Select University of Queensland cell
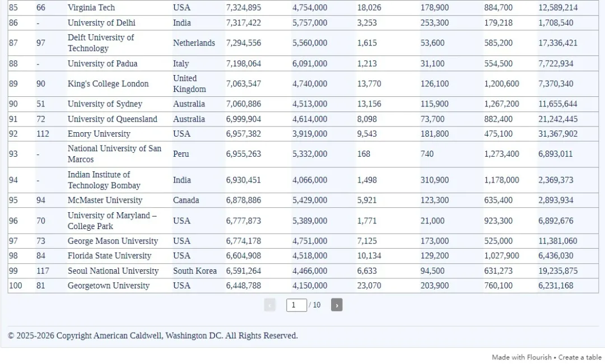The width and height of the screenshot is (605, 364). pos(112,119)
